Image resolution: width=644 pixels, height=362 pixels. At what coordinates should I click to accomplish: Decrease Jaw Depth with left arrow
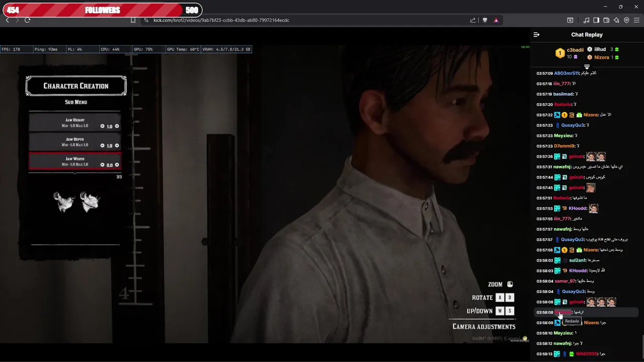pyautogui.click(x=103, y=146)
